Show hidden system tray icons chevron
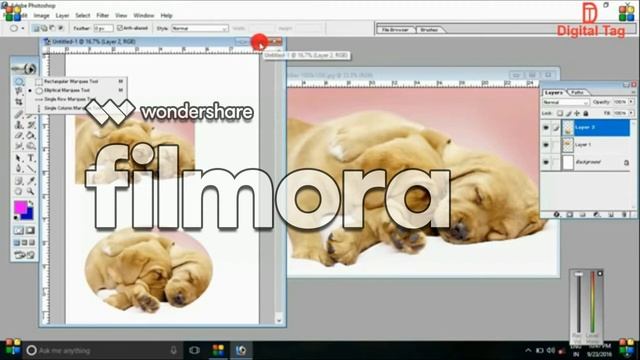The image size is (640, 360). click(x=528, y=350)
